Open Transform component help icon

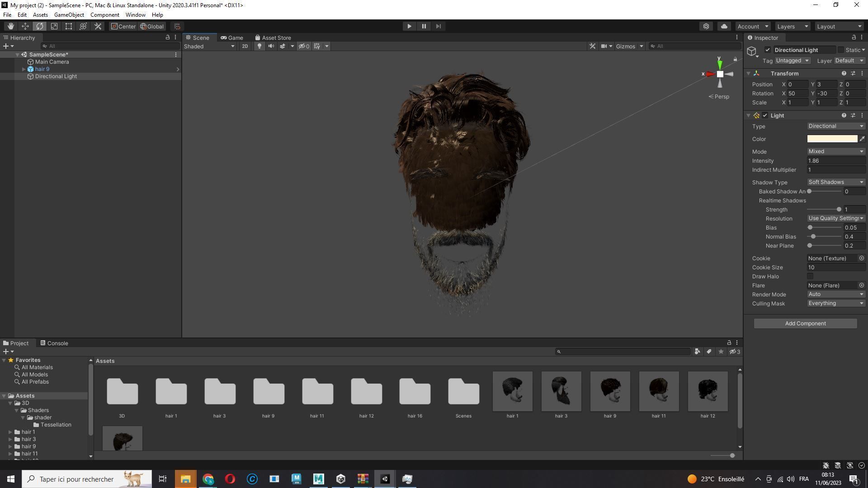point(844,73)
